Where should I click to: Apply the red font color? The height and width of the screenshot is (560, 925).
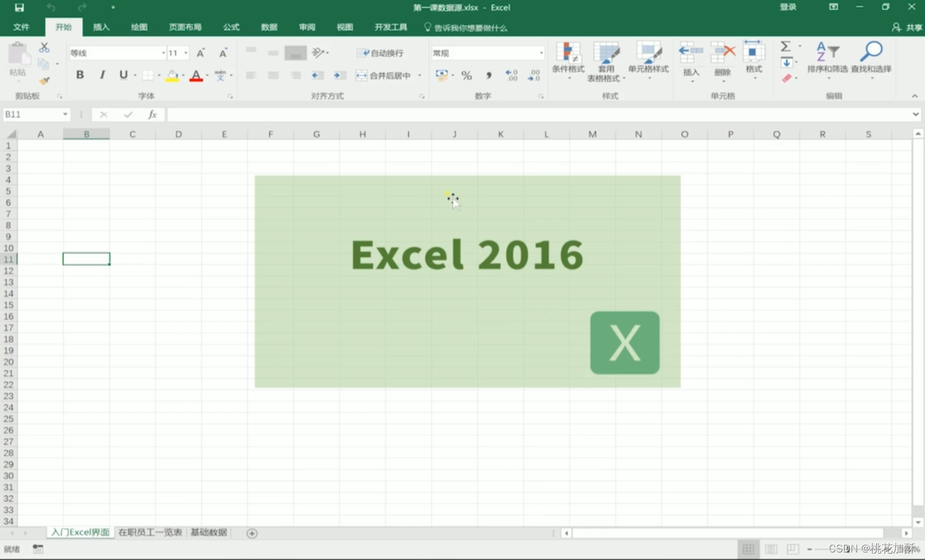[196, 76]
